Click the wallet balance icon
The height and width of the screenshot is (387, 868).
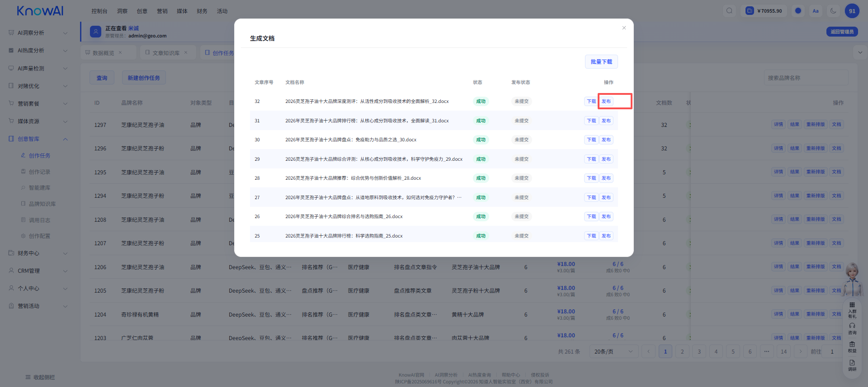[x=750, y=11]
